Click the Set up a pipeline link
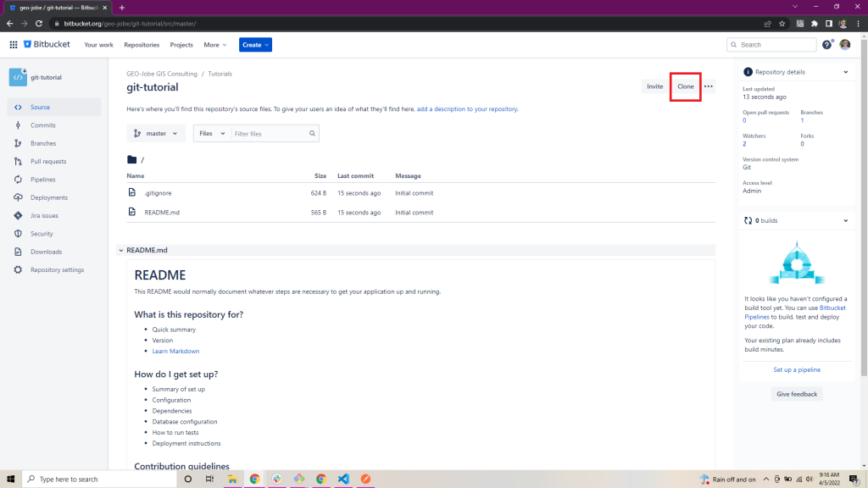The image size is (868, 488). 797,369
